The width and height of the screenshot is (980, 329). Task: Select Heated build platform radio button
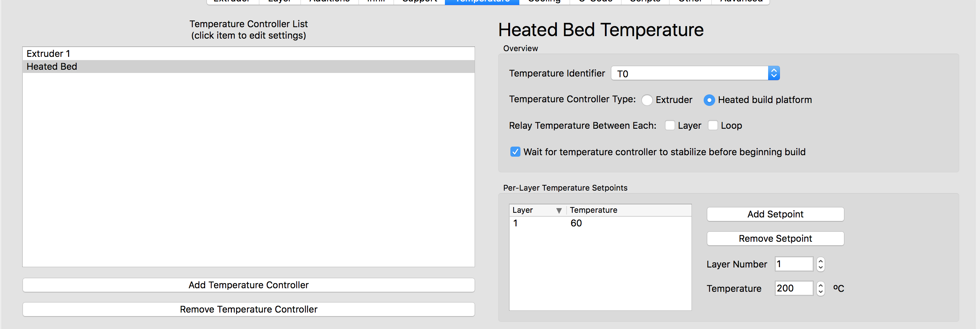click(709, 100)
